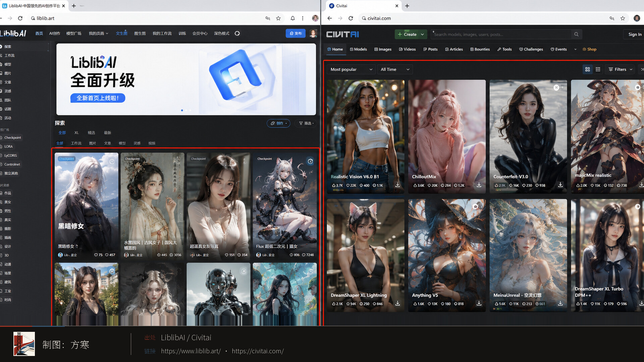Image resolution: width=644 pixels, height=362 pixels.
Task: Switch to the large card view in Civitai
Action: click(x=587, y=69)
